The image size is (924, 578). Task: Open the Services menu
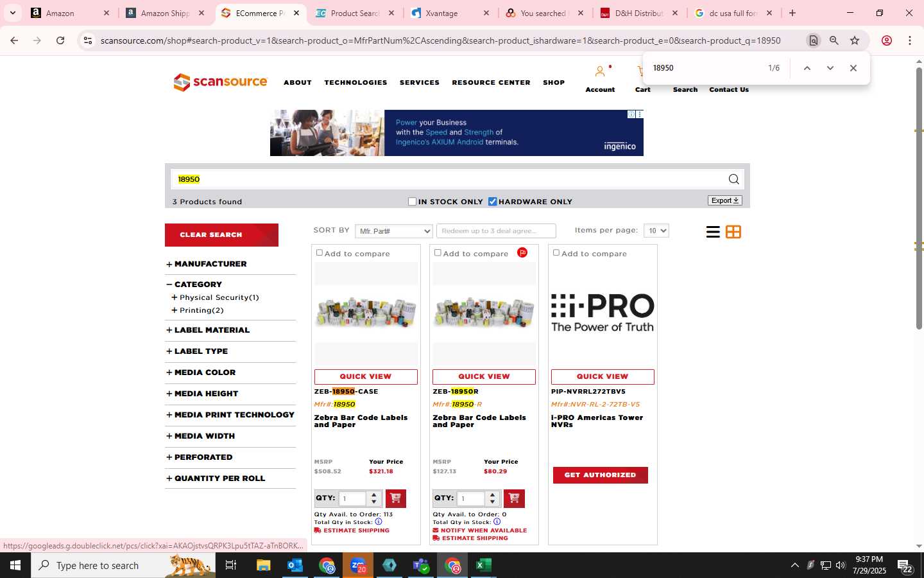(420, 82)
